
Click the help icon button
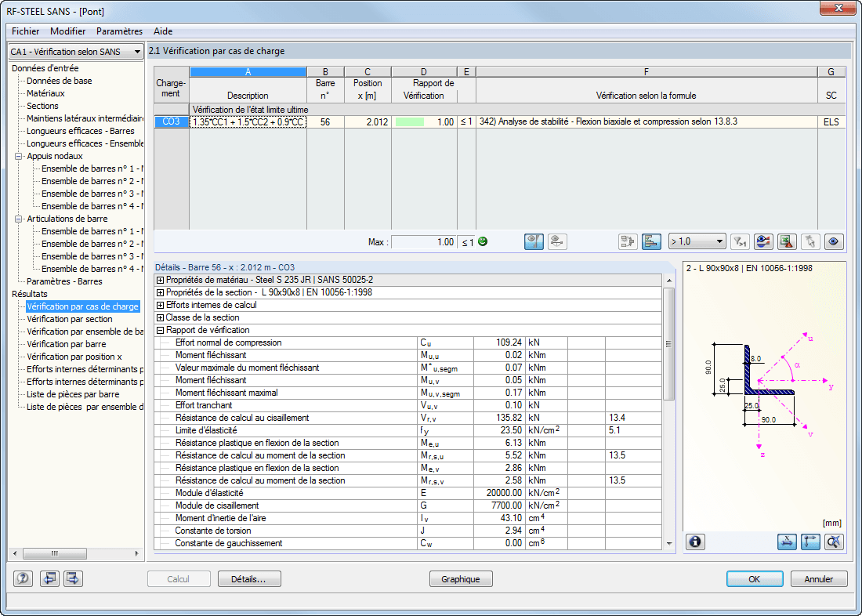tap(24, 579)
